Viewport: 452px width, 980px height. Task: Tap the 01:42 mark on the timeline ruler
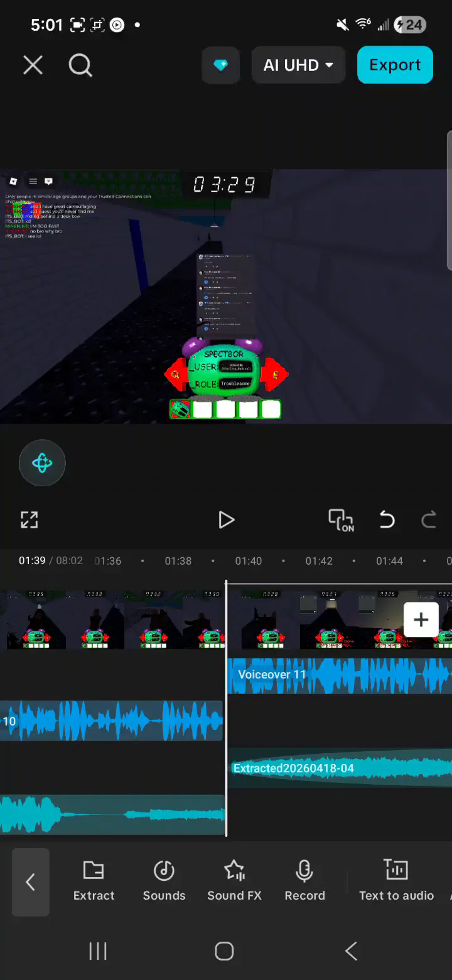319,561
